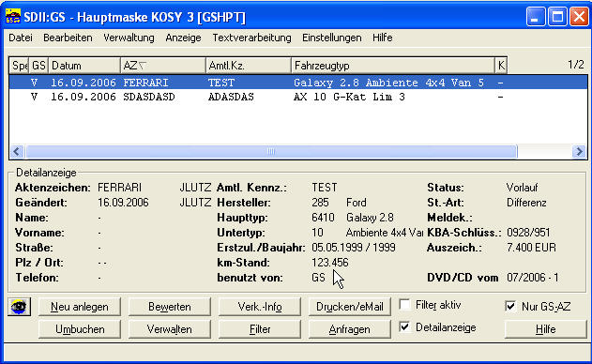Open the Verwaltung menu
The image size is (592, 364).
pyautogui.click(x=129, y=38)
